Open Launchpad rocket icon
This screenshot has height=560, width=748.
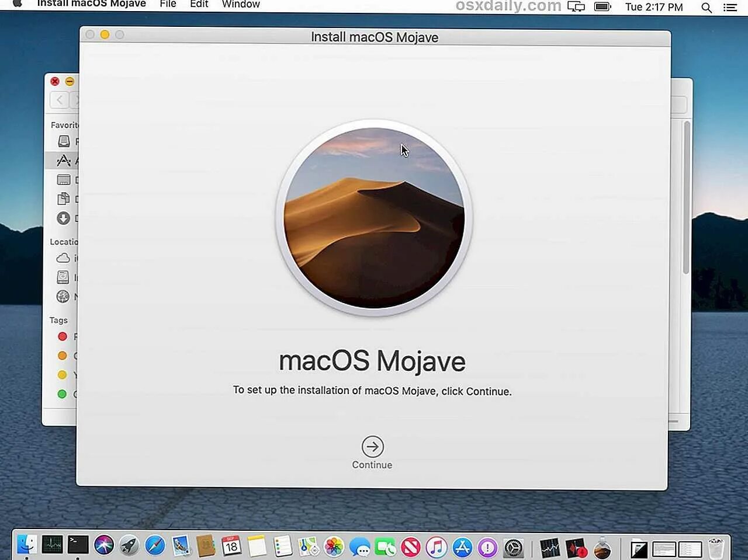coord(129,545)
